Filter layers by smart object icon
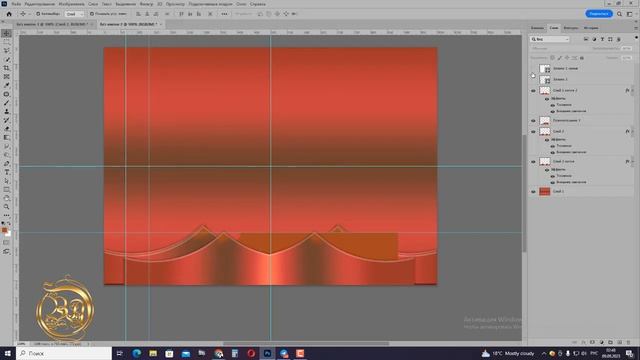The image size is (640, 360). (x=618, y=39)
